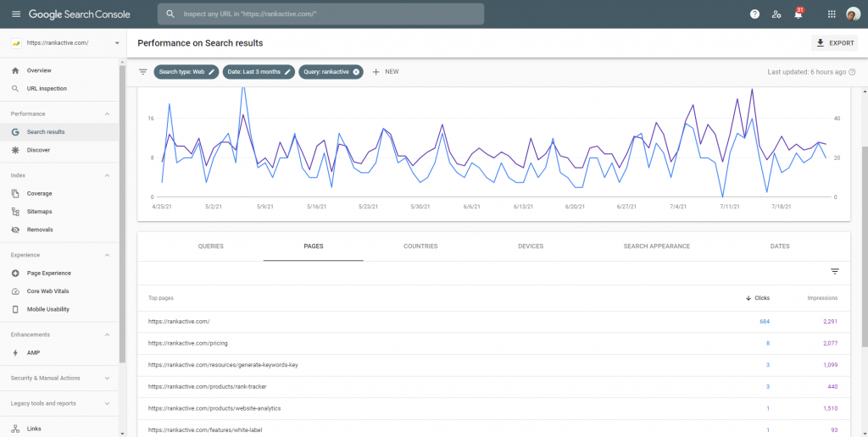Click the Sitemaps icon
The image size is (868, 437).
(x=15, y=212)
